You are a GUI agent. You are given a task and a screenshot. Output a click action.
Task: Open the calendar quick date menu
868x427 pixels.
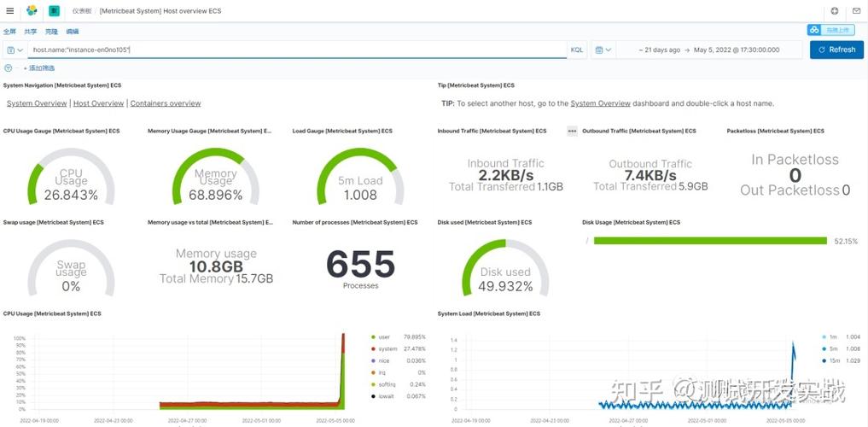pos(603,50)
